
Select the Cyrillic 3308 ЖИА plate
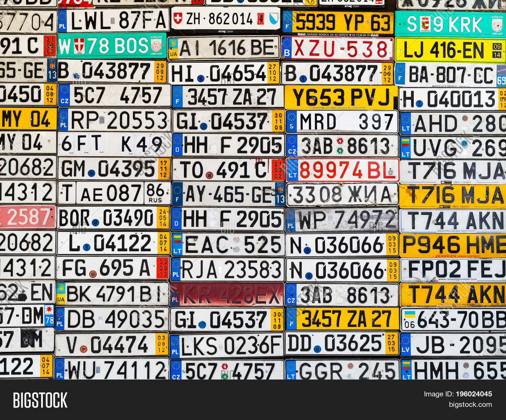pos(342,195)
